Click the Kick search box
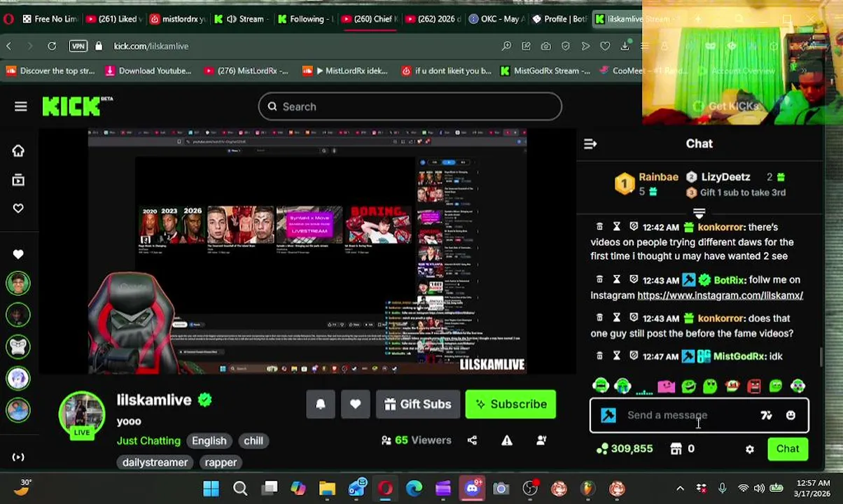Screen dimensions: 843x504 [410, 106]
